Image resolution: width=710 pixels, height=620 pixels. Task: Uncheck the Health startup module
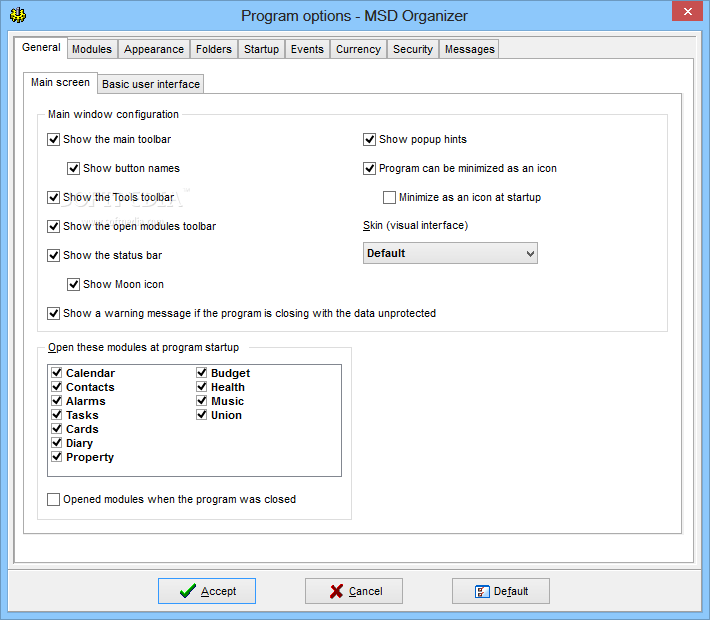201,387
